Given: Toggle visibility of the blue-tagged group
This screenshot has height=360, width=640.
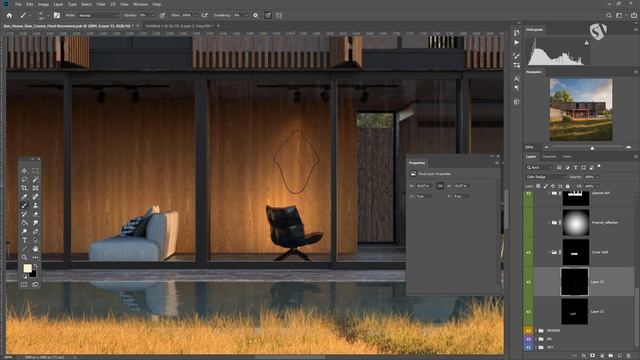Looking at the screenshot, I should pos(529,347).
